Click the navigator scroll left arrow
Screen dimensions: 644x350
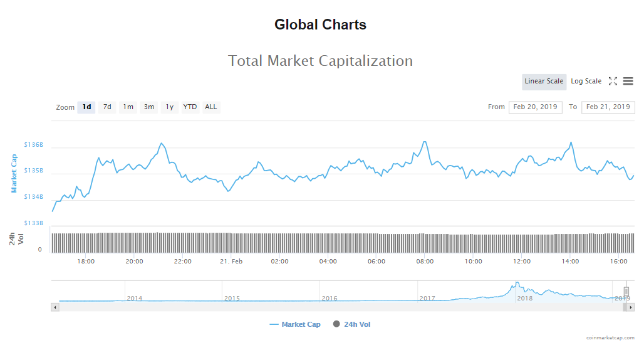(x=55, y=307)
